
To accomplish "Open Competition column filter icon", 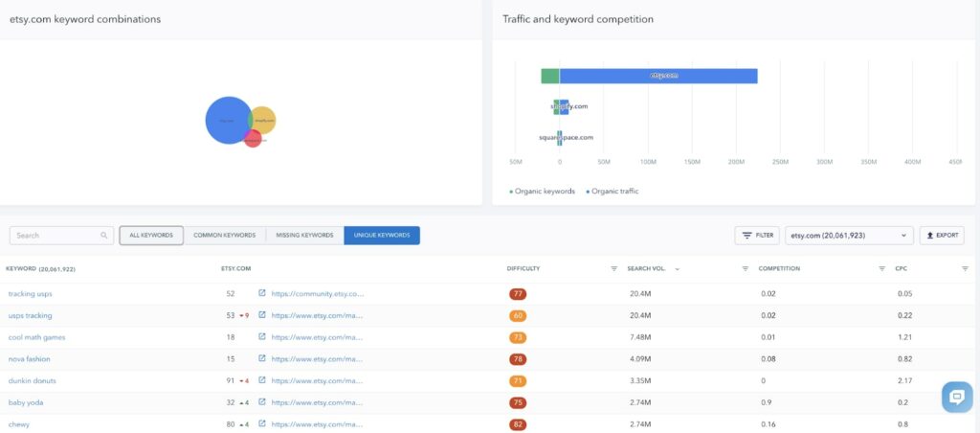I will pyautogui.click(x=881, y=268).
